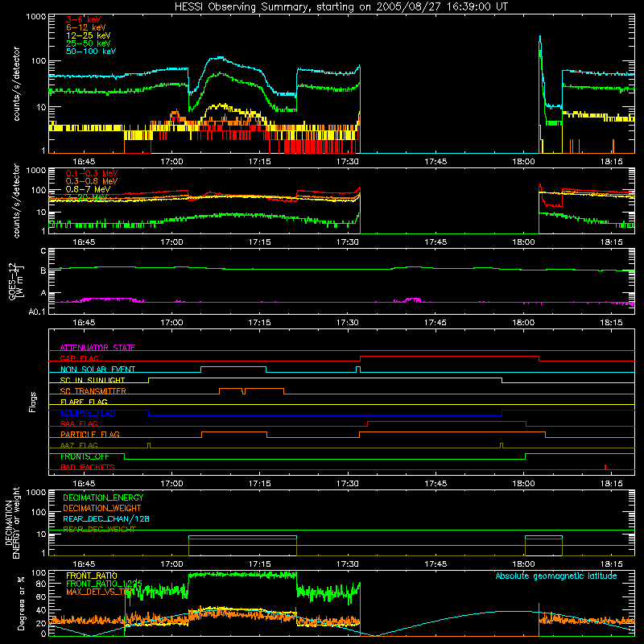
Task: Click the SC_IN_SUNLIGHT flag label
Action: click(93, 380)
